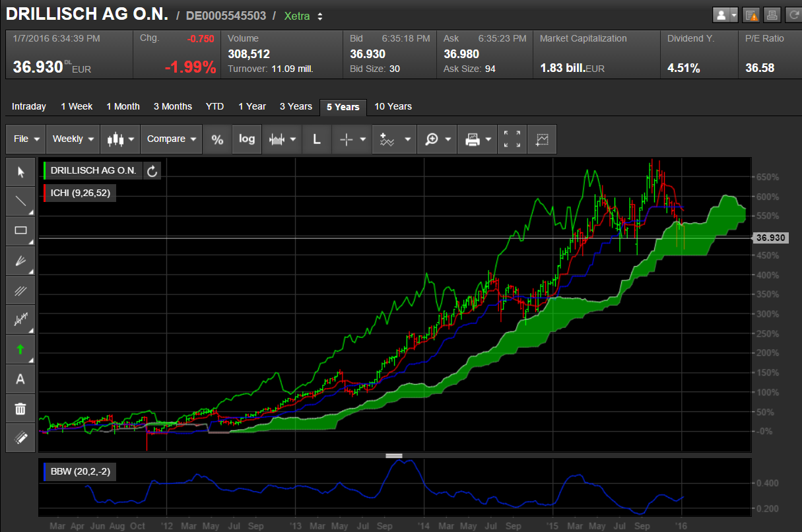Reset the DRILLISCH AG O.N. series refresh icon
Viewport: 802px width, 532px height.
coord(152,171)
